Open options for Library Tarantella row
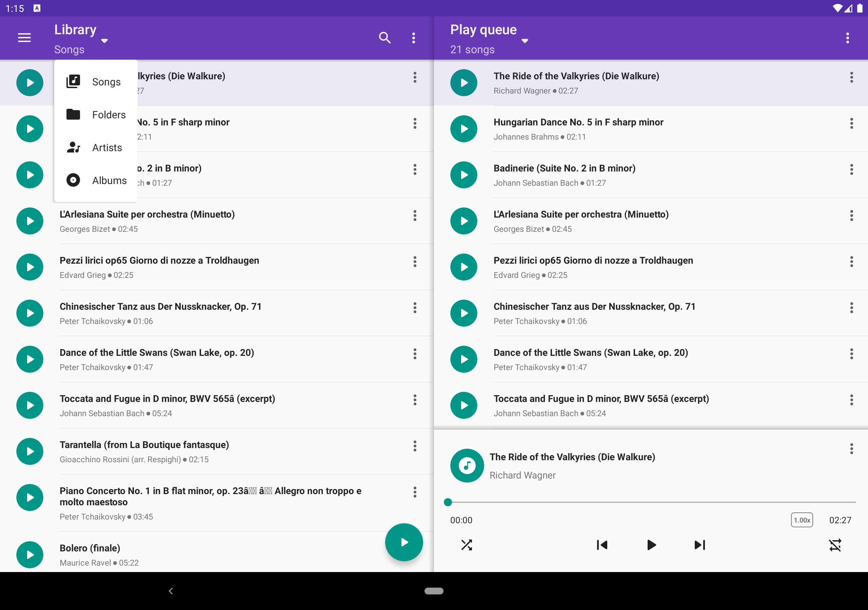The image size is (868, 610). [x=415, y=446]
